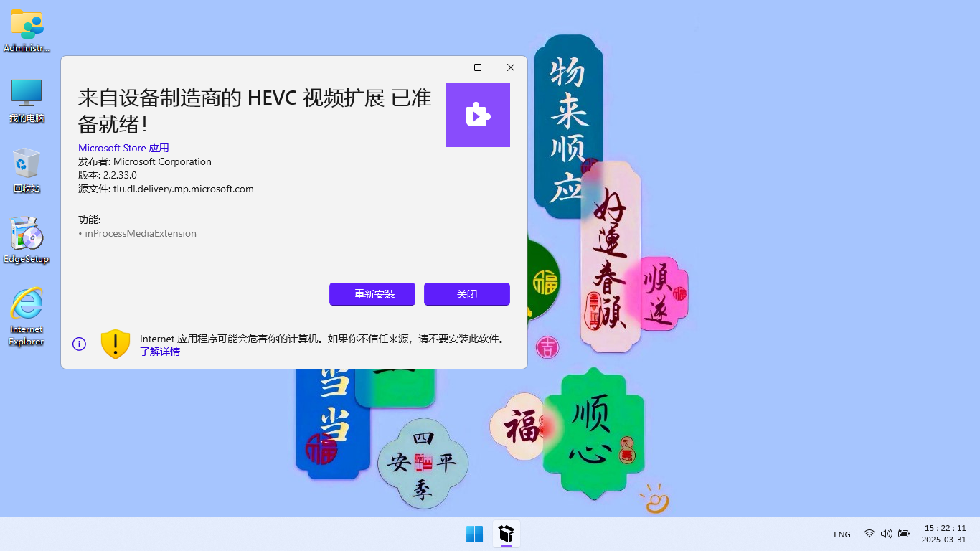Close the App Installer window with X
The width and height of the screenshot is (980, 551).
click(x=511, y=67)
